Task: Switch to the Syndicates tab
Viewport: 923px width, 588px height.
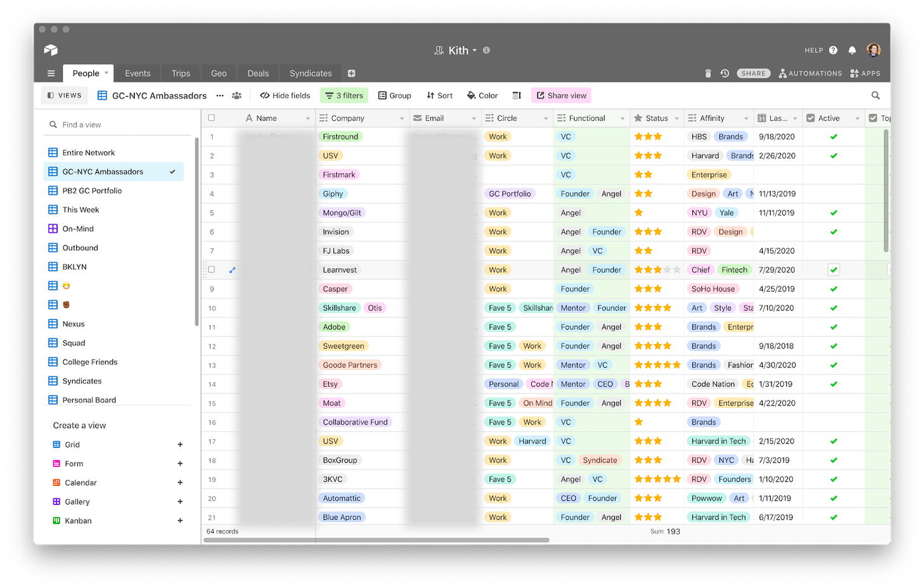Action: [x=311, y=73]
